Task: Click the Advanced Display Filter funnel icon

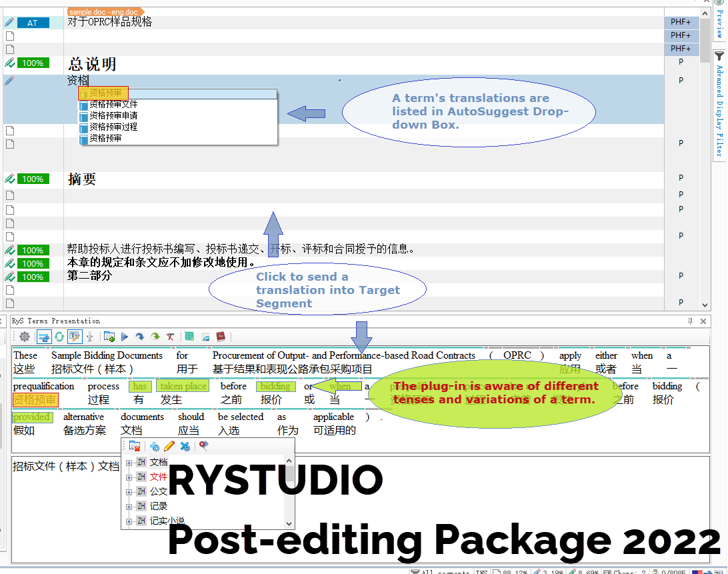Action: coord(719,56)
